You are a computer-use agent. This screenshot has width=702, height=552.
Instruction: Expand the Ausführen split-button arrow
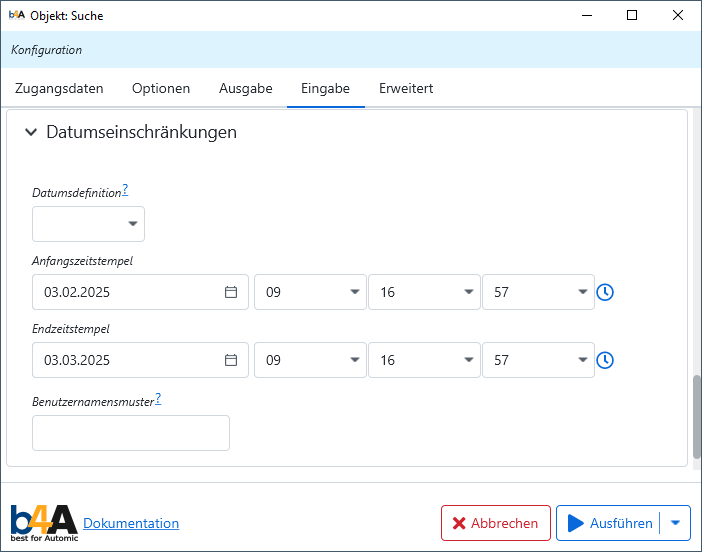coord(676,523)
